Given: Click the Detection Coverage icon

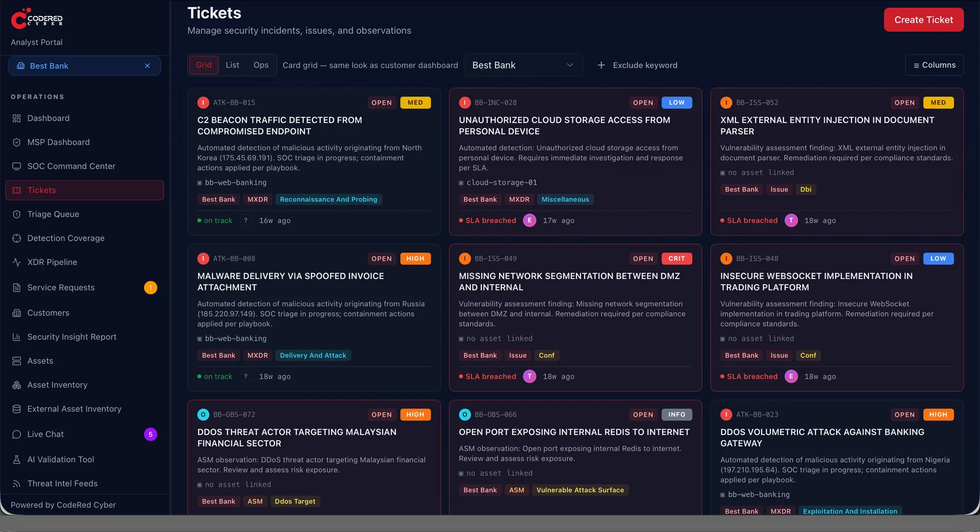Looking at the screenshot, I should pyautogui.click(x=17, y=238).
